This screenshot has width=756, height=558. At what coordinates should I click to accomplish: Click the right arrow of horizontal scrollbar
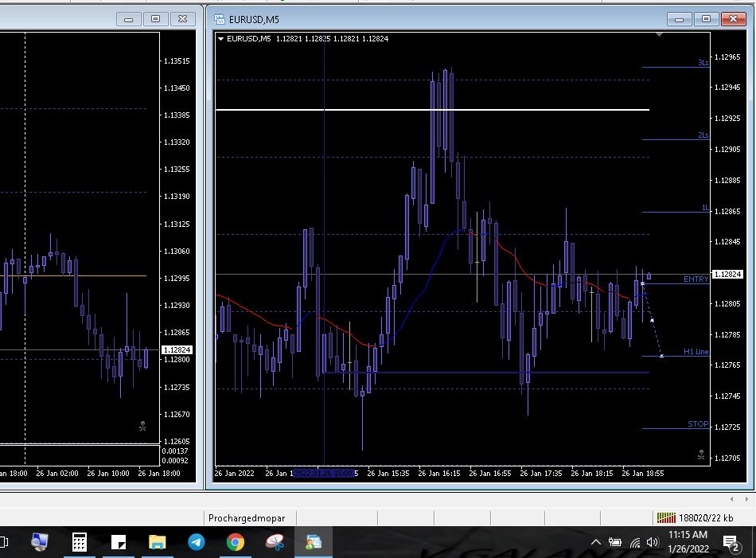point(746,499)
